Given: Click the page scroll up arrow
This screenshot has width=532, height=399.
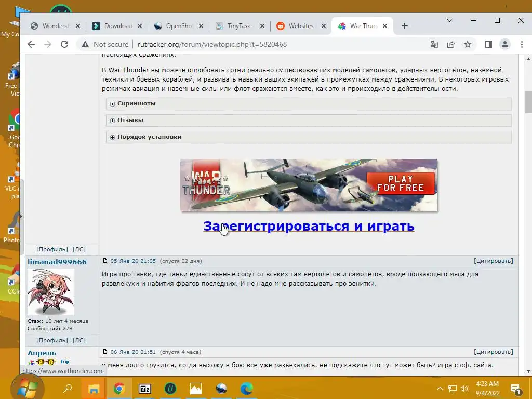Looking at the screenshot, I should point(528,59).
